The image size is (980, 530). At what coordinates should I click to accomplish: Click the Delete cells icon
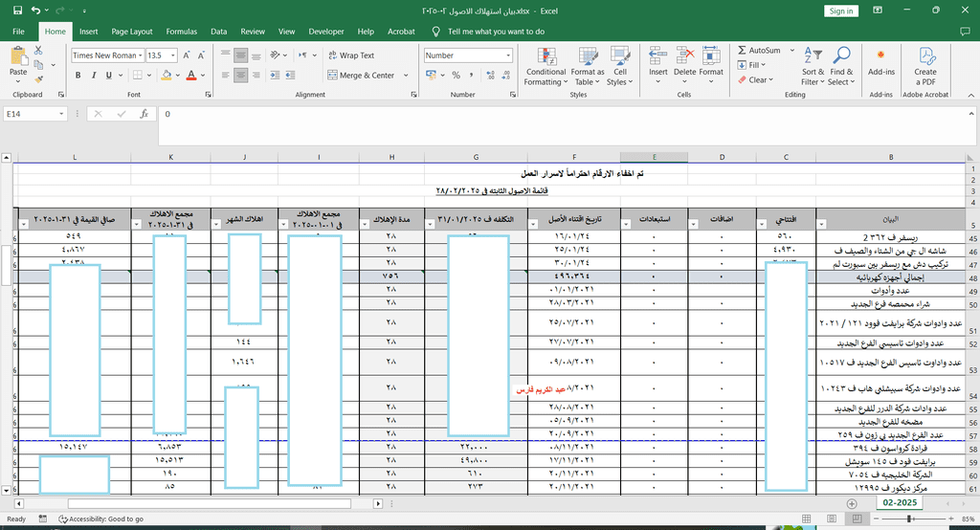pyautogui.click(x=685, y=55)
